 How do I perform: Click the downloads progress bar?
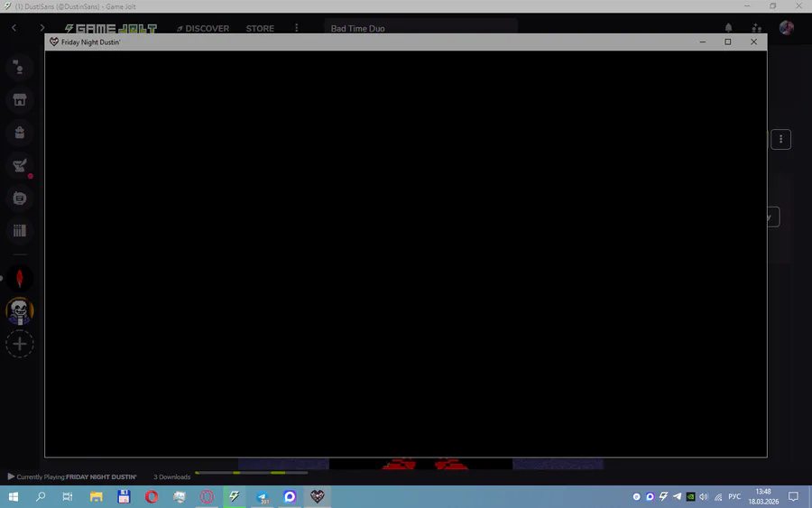[251, 473]
